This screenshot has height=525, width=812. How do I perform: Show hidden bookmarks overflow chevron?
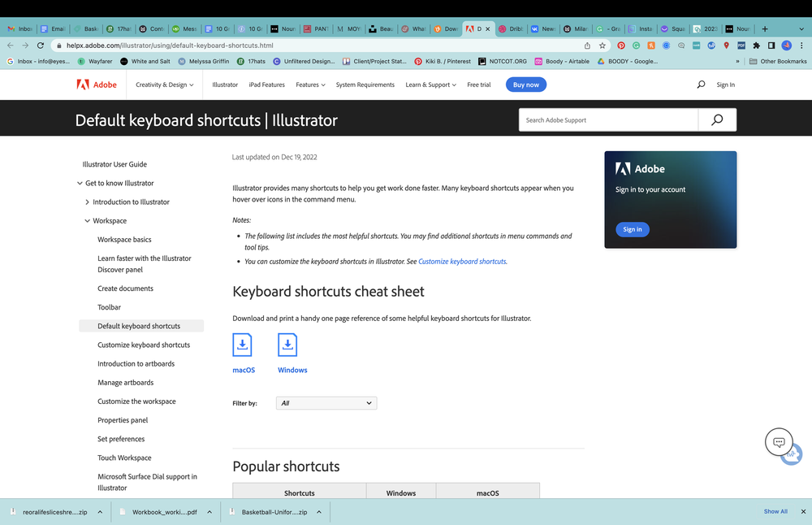[x=737, y=61]
